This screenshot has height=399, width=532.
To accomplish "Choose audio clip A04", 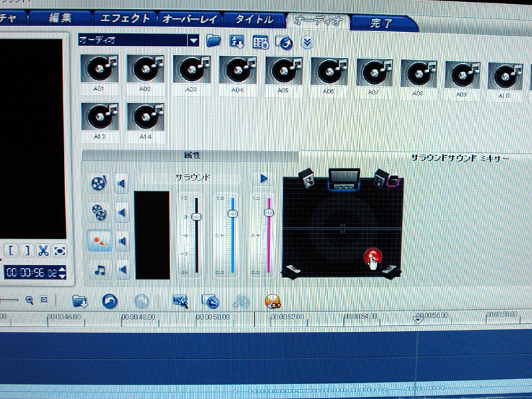I will pyautogui.click(x=237, y=70).
